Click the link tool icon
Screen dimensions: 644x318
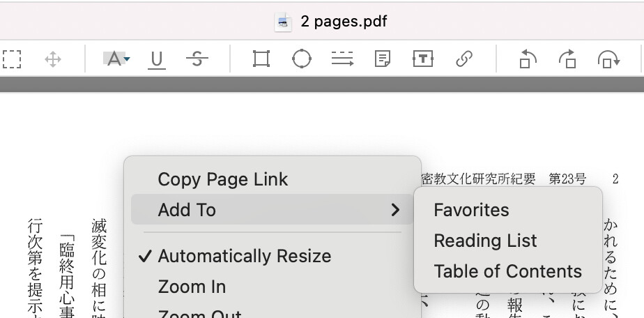pyautogui.click(x=464, y=59)
